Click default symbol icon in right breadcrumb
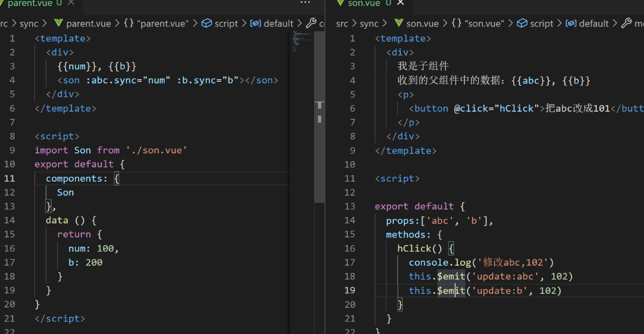Viewport: 644px width, 334px height. tap(571, 23)
